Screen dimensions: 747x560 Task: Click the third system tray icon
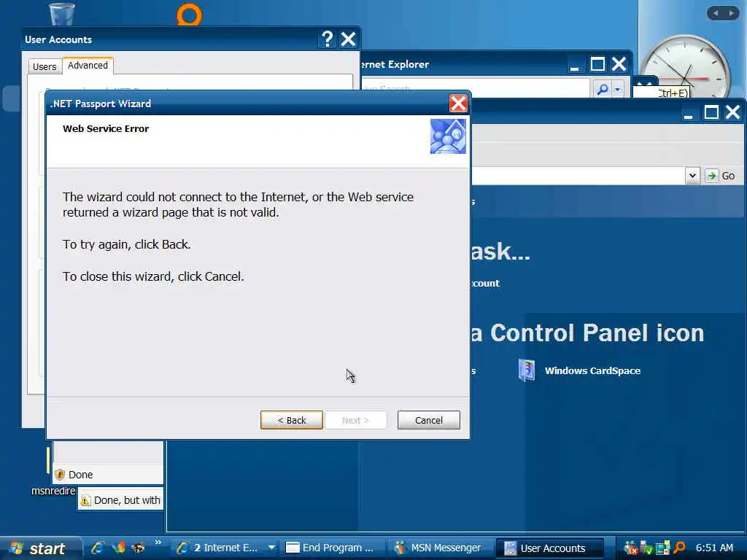click(662, 548)
